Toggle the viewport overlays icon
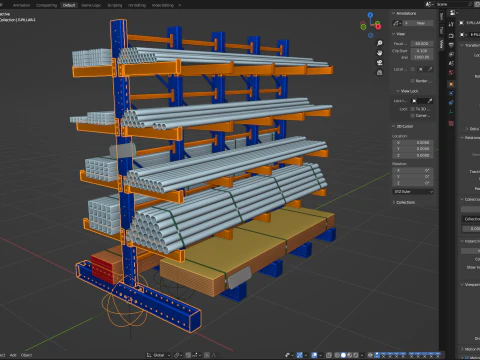 click(314, 355)
